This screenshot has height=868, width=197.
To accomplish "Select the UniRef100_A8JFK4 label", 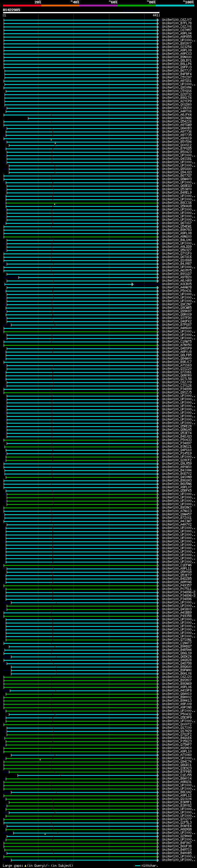I will point(176,115).
